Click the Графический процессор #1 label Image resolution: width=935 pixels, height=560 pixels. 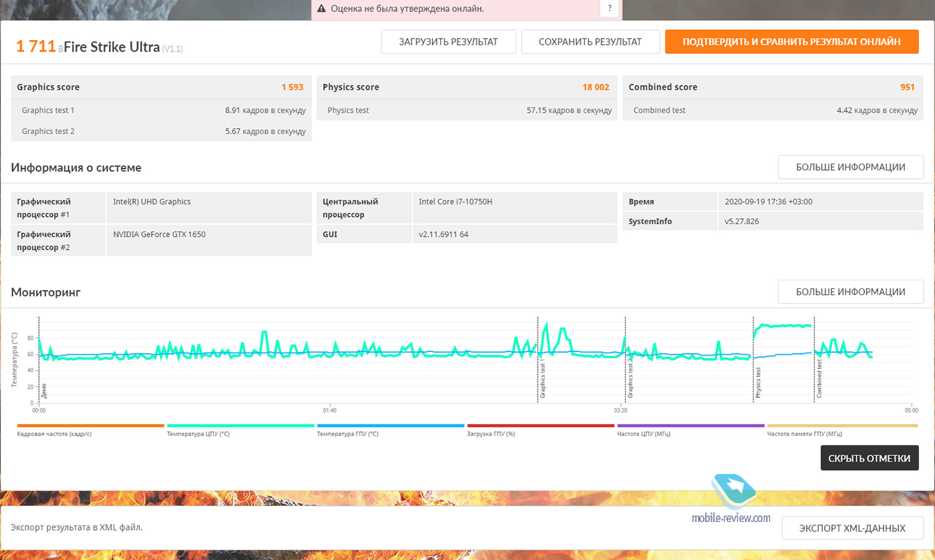tap(43, 208)
